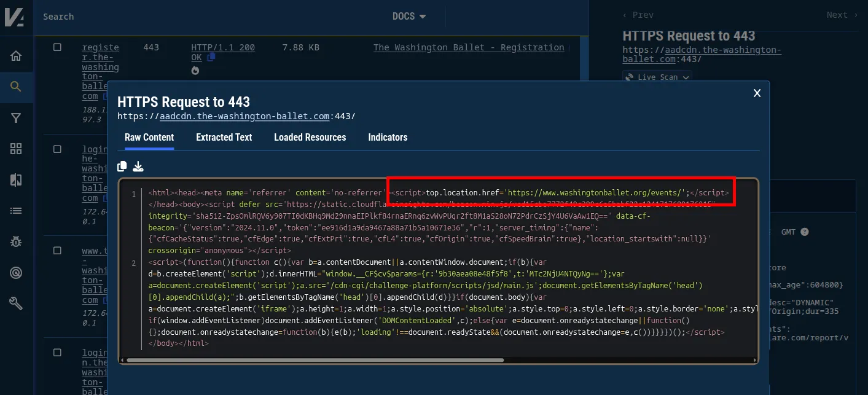Tick the checkbox for the register.the-washington-ballet.com row
Screen dimensions: 868x395
click(57, 47)
